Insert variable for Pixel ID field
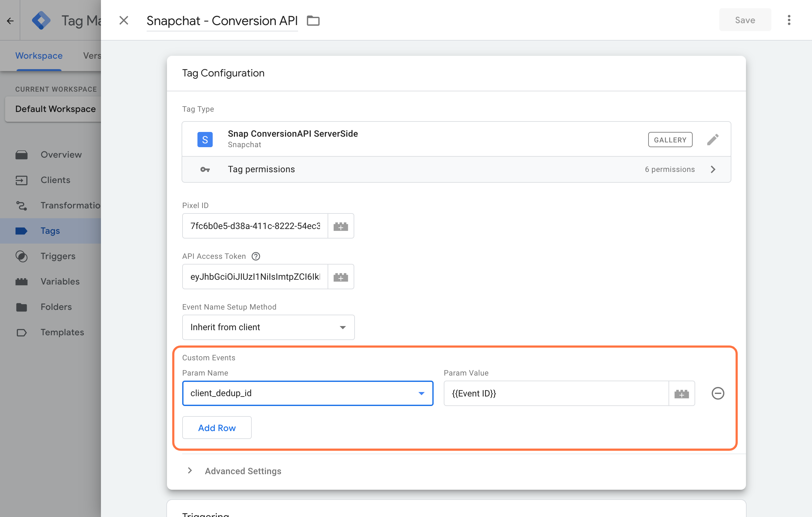Viewport: 812px width, 517px height. click(341, 226)
